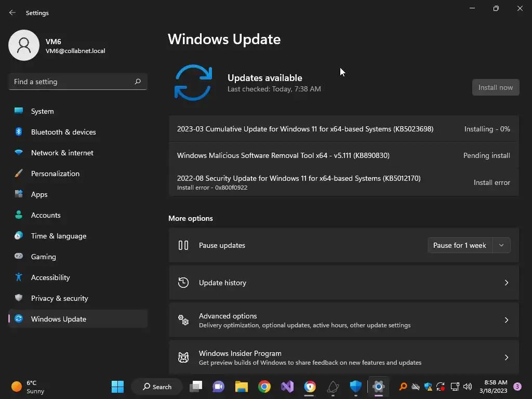This screenshot has width=532, height=399.
Task: Open the notification badge showing 3
Action: (517, 387)
